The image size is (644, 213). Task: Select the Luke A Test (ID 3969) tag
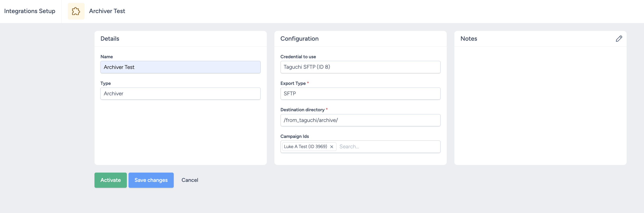coord(305,147)
